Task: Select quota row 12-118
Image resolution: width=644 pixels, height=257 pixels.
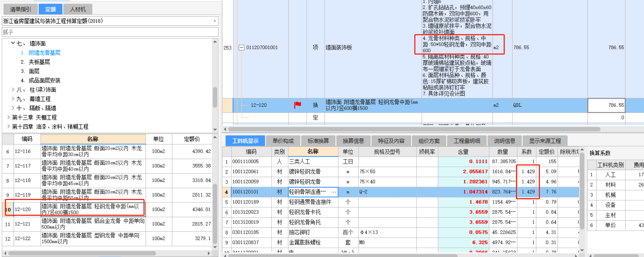Action: pyautogui.click(x=107, y=180)
